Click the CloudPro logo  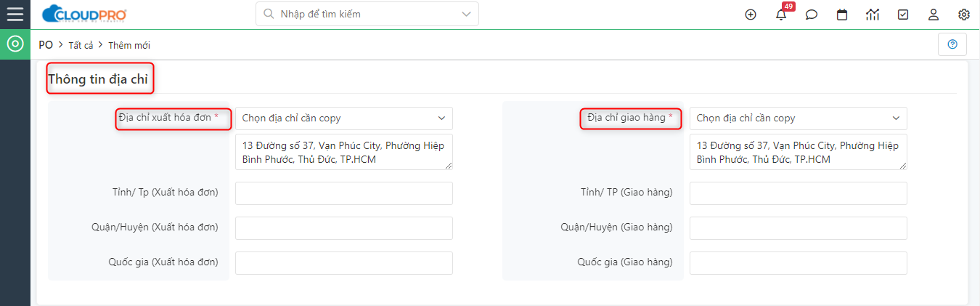(84, 14)
